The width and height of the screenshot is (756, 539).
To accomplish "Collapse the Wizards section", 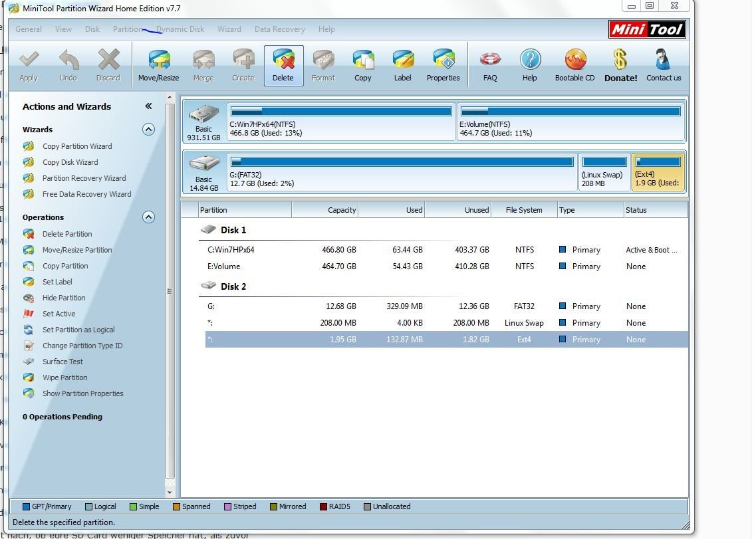I will 148,129.
